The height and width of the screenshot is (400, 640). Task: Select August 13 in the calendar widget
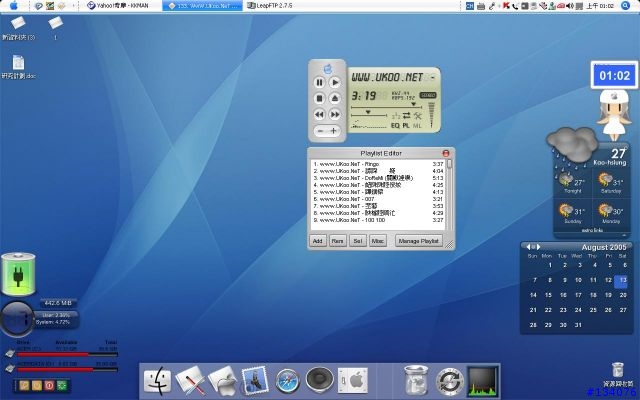click(621, 280)
